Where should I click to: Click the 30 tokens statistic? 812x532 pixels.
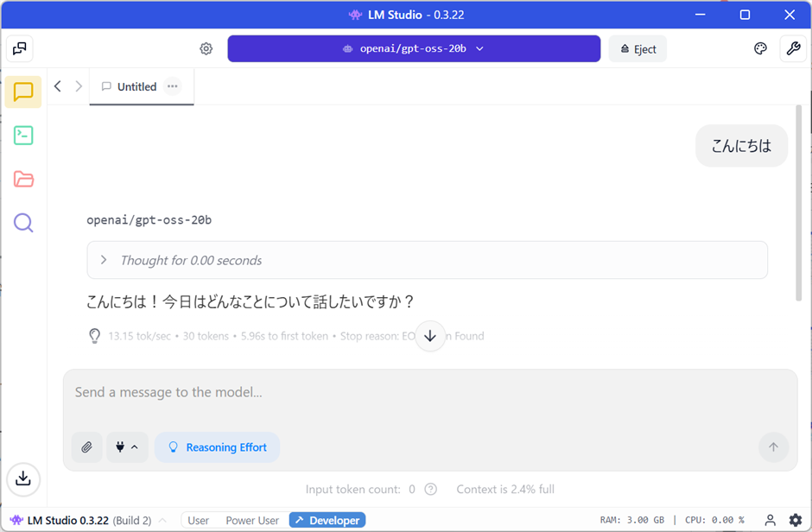(x=206, y=336)
